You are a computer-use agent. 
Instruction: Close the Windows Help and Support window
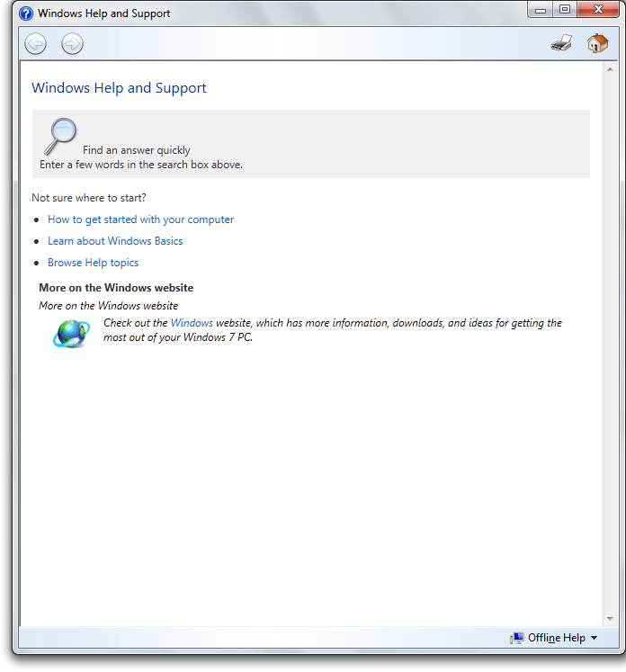pos(599,10)
